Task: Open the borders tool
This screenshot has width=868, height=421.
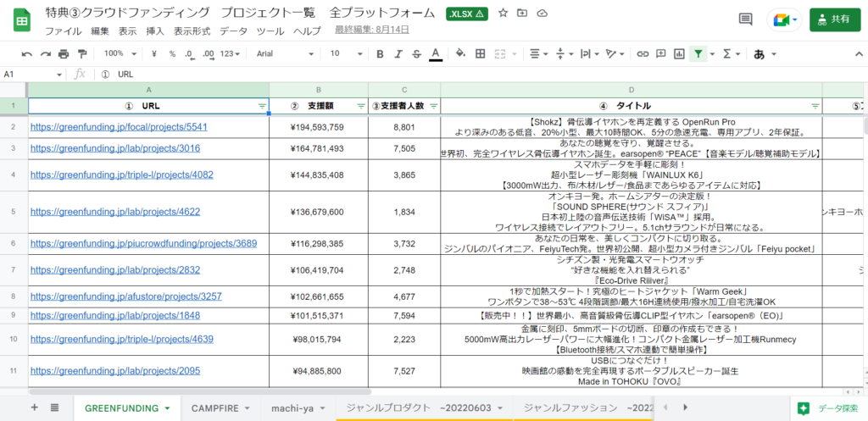Action: pos(481,53)
